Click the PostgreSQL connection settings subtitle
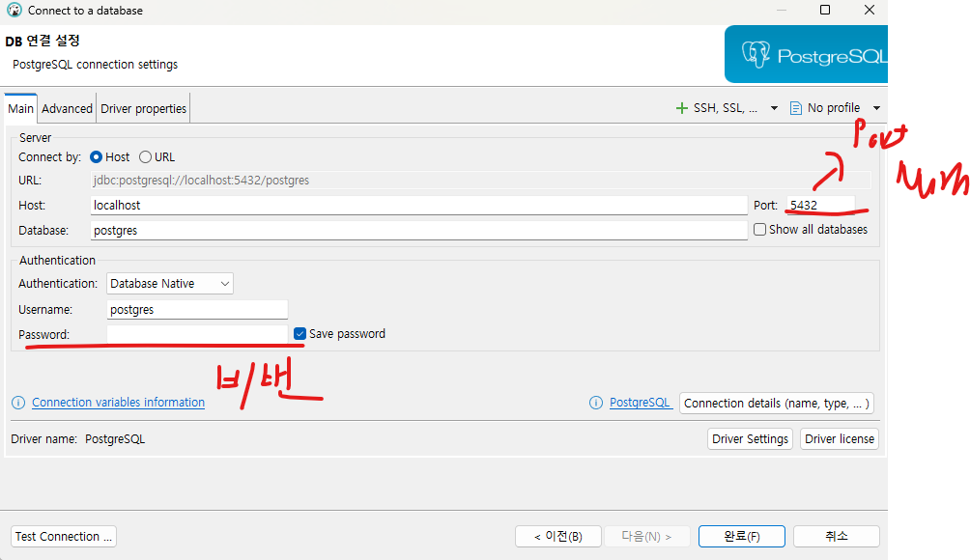 [96, 65]
